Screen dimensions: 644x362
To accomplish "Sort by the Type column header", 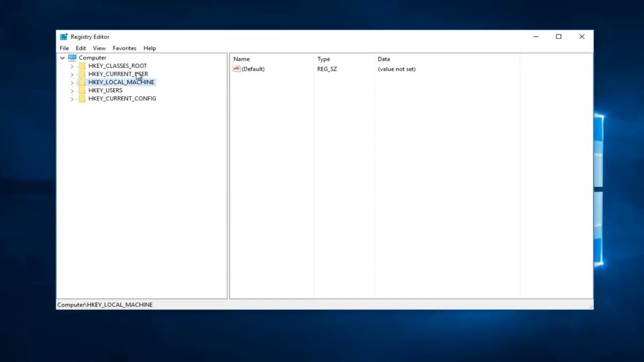I will (x=344, y=59).
